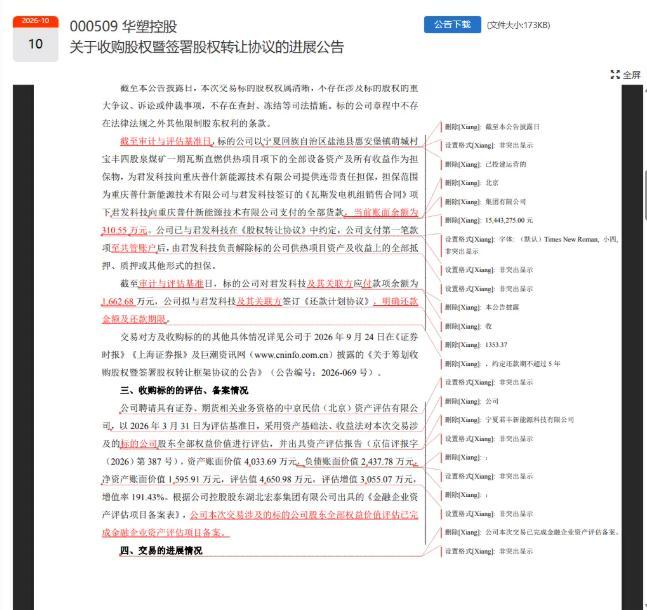The height and width of the screenshot is (610, 647).
Task: Click the headline 关于收购股权暨签署股权转让协议的进展公告
Action: pos(206,47)
